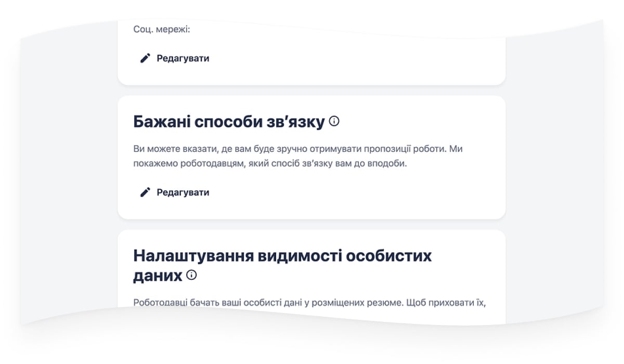624x364 pixels.
Task: Select Редагувати label in social networks card
Action: (x=183, y=58)
